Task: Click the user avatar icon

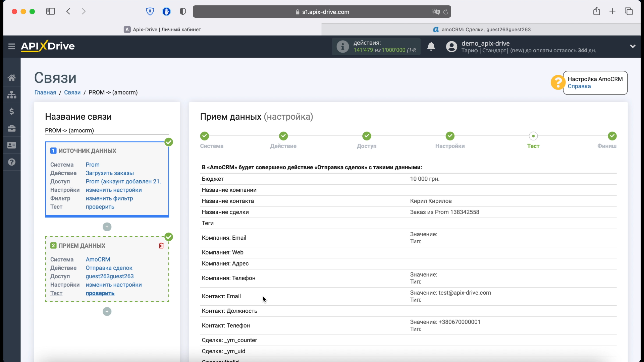Action: click(x=451, y=47)
